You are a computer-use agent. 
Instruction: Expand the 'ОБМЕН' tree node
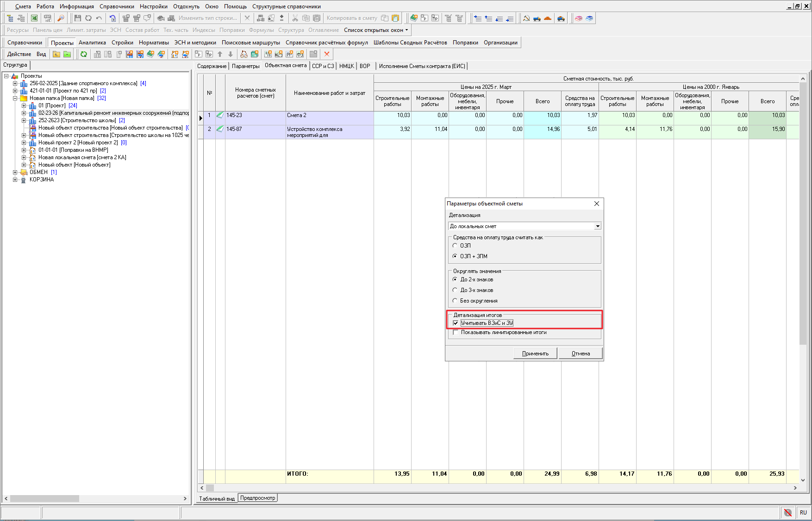pos(15,172)
